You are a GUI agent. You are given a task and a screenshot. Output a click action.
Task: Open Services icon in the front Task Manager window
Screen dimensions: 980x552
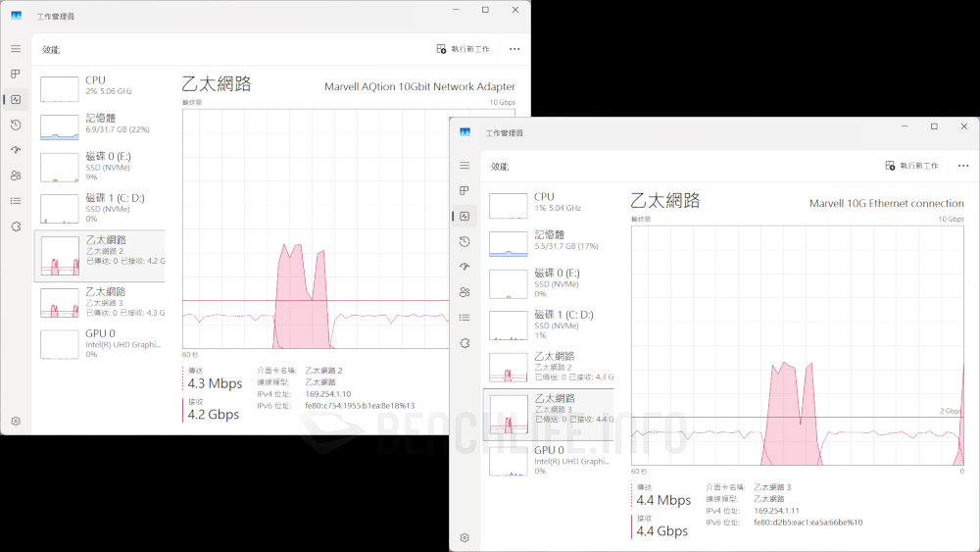[465, 343]
